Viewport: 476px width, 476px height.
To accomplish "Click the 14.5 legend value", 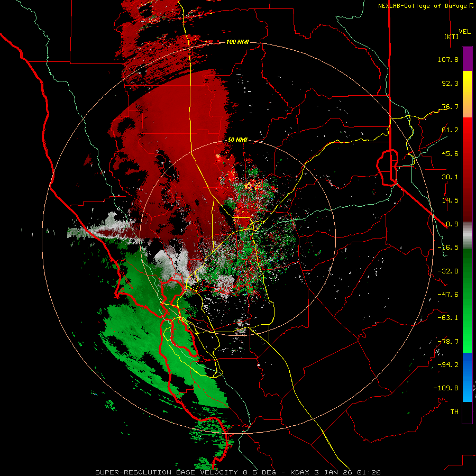I will (450, 200).
